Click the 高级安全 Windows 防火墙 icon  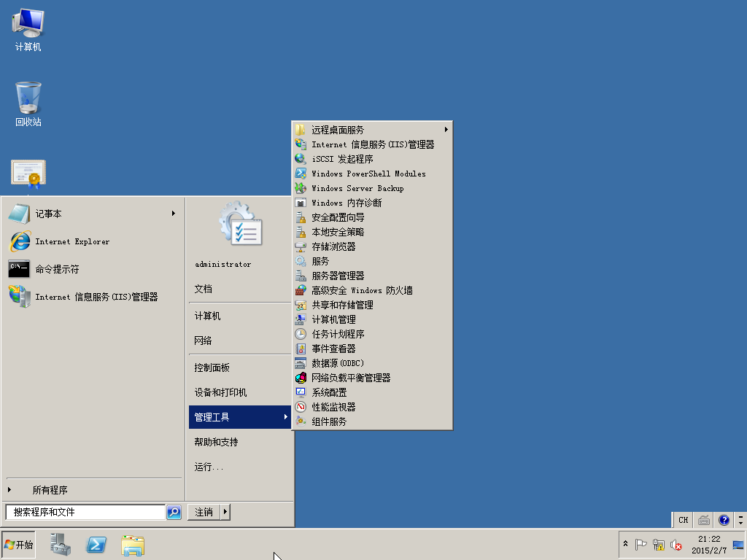coord(300,290)
